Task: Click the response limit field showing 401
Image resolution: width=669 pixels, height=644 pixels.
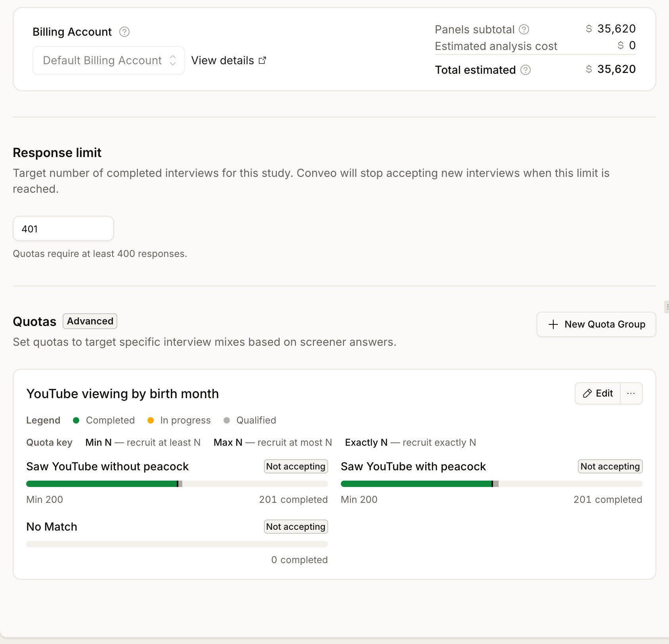Action: 63,228
